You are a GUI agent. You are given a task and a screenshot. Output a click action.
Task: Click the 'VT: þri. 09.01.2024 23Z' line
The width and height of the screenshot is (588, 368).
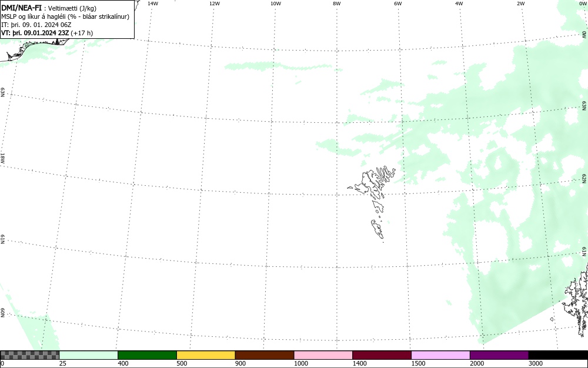tap(47, 33)
